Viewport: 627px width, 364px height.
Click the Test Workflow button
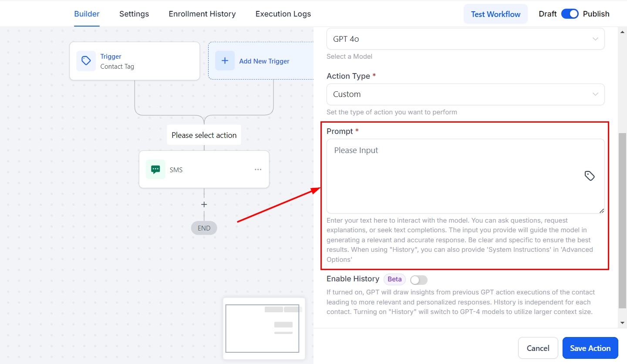pos(496,14)
